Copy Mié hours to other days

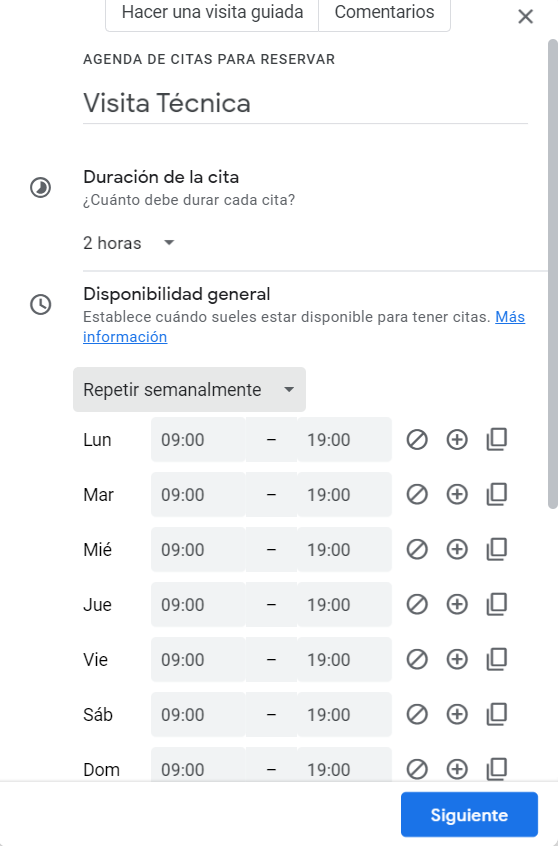click(496, 549)
